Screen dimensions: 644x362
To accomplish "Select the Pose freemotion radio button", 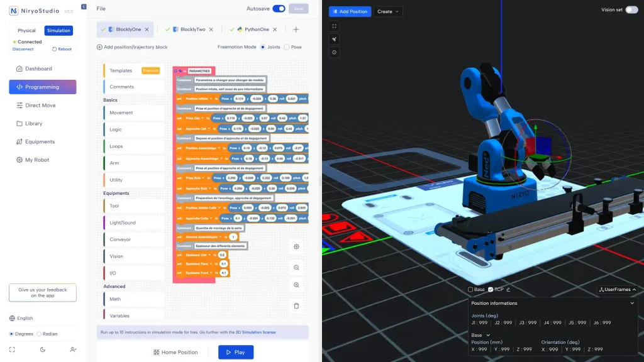I will pyautogui.click(x=287, y=47).
